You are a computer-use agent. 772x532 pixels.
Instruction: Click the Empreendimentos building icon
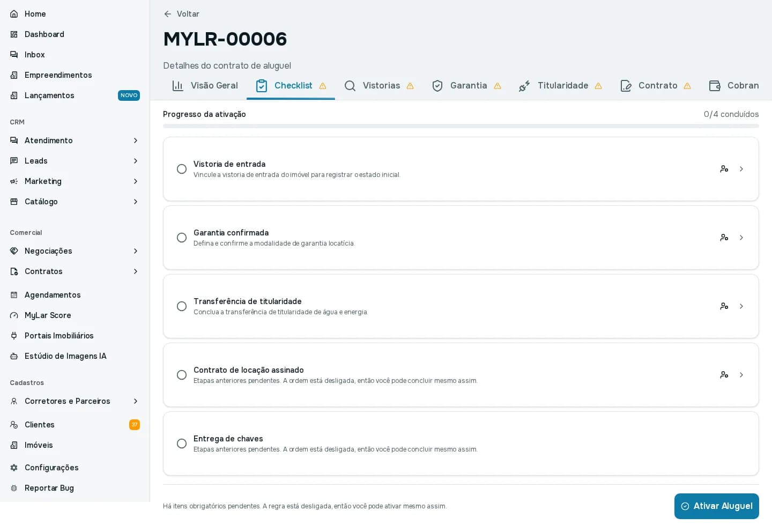point(14,75)
